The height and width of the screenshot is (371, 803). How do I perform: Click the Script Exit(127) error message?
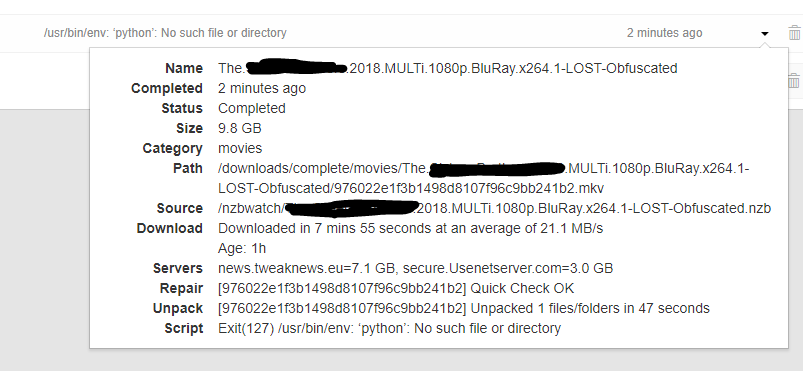[x=389, y=328]
